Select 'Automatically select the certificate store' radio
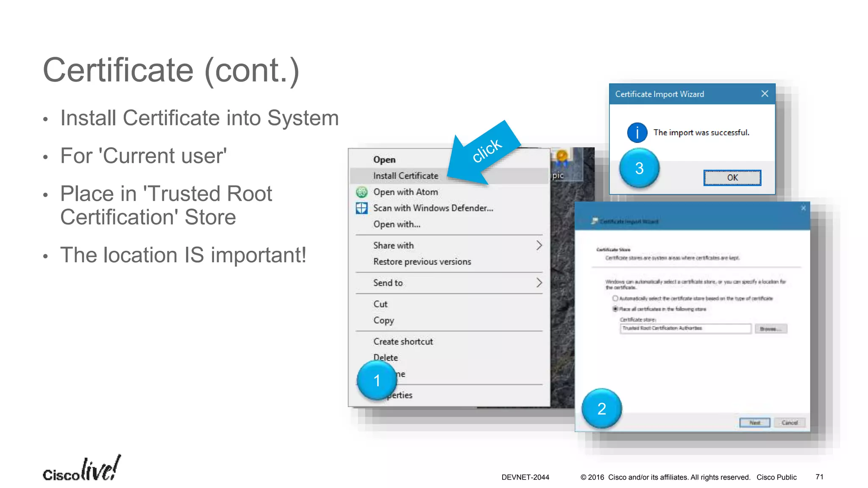Image resolution: width=868 pixels, height=488 pixels. click(x=615, y=299)
